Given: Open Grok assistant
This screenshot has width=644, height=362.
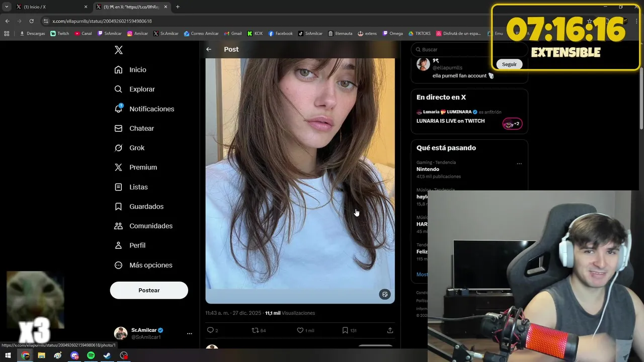Looking at the screenshot, I should (130, 148).
